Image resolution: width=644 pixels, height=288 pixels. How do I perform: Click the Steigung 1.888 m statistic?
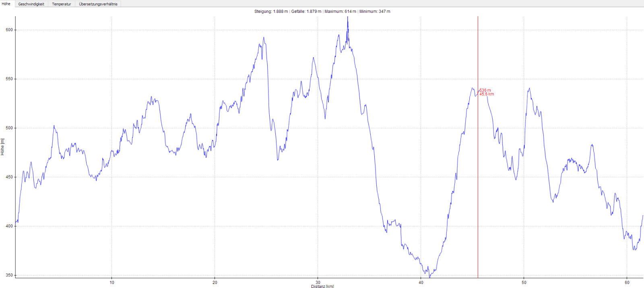click(271, 11)
